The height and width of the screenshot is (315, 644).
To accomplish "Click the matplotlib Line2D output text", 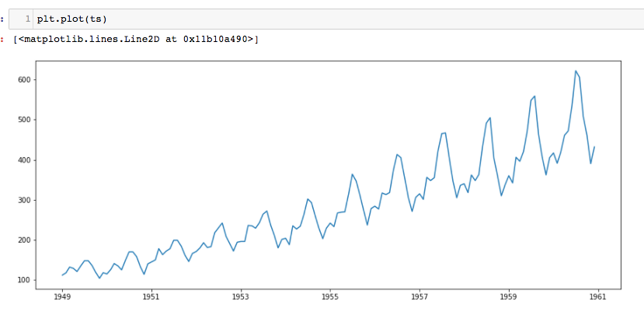I will (136, 40).
